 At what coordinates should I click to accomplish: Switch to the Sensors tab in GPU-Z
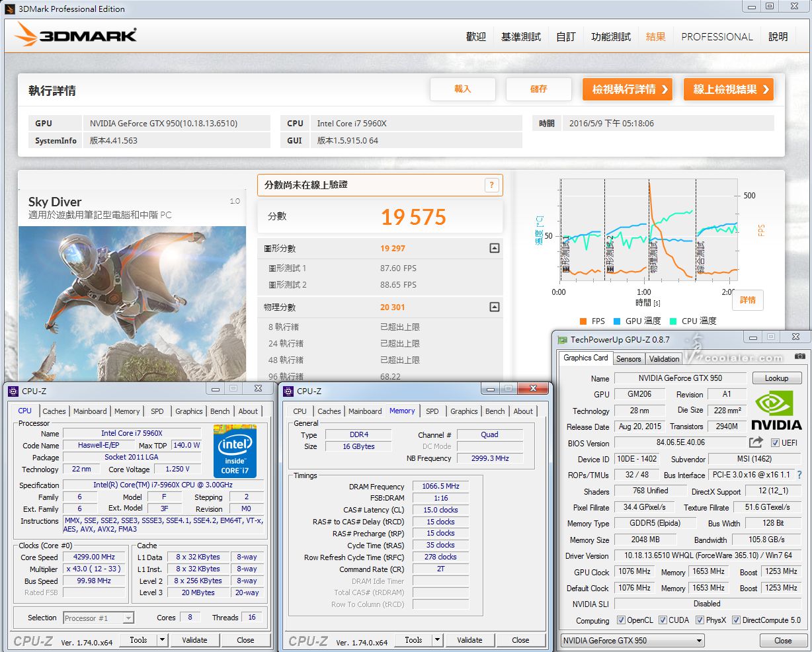(629, 359)
